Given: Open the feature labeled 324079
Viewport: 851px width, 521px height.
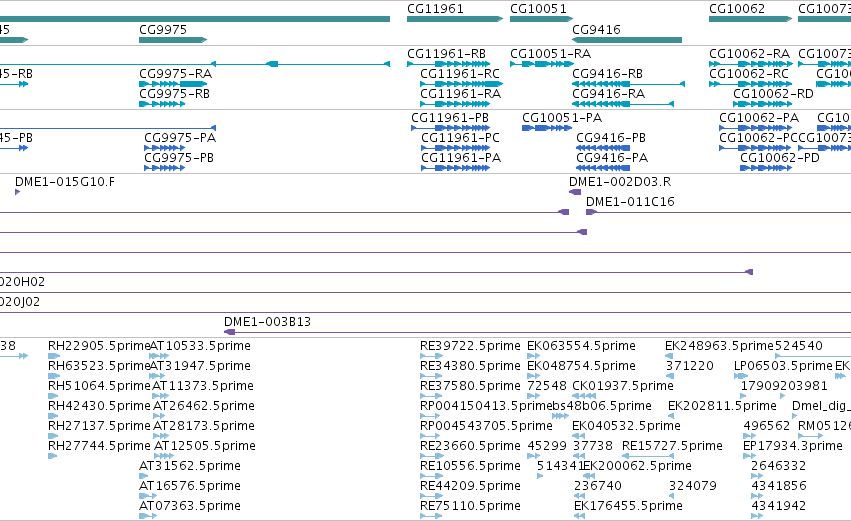Looking at the screenshot, I should tap(693, 486).
